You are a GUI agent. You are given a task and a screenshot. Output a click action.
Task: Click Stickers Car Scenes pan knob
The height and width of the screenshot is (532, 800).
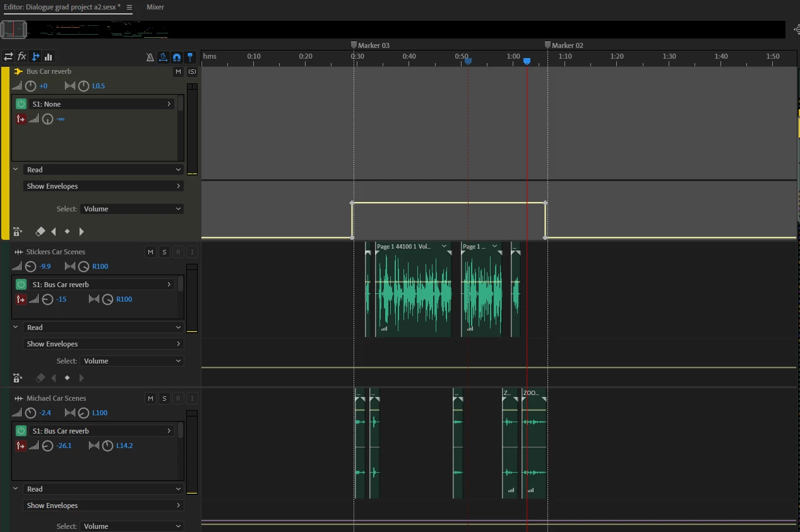83,266
